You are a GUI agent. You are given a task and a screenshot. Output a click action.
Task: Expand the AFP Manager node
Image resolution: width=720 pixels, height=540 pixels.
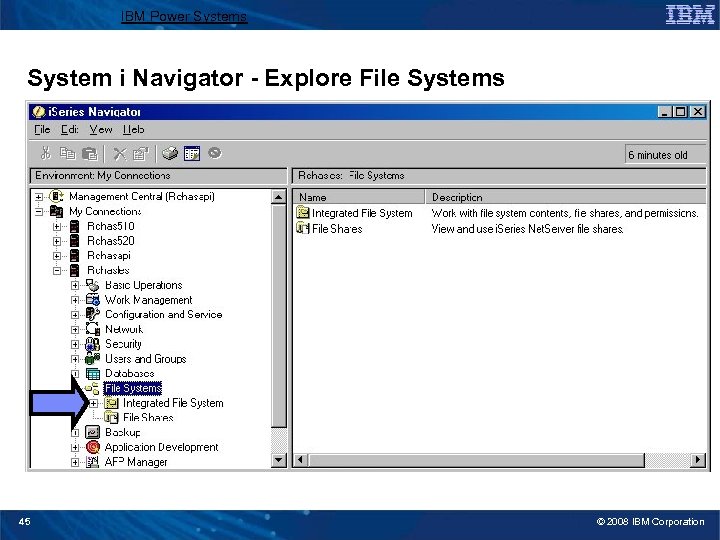(75, 462)
